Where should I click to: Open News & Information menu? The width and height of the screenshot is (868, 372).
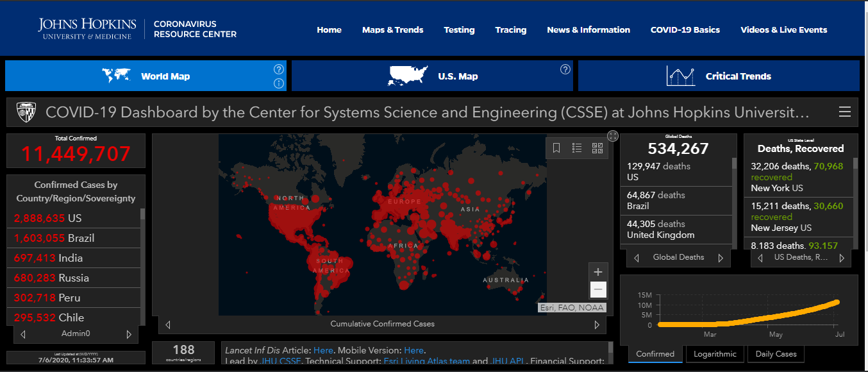pos(588,30)
